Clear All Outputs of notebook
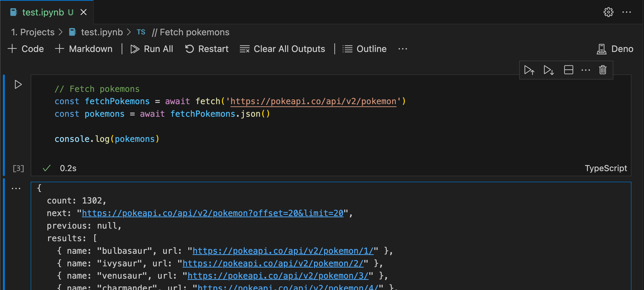 [282, 49]
